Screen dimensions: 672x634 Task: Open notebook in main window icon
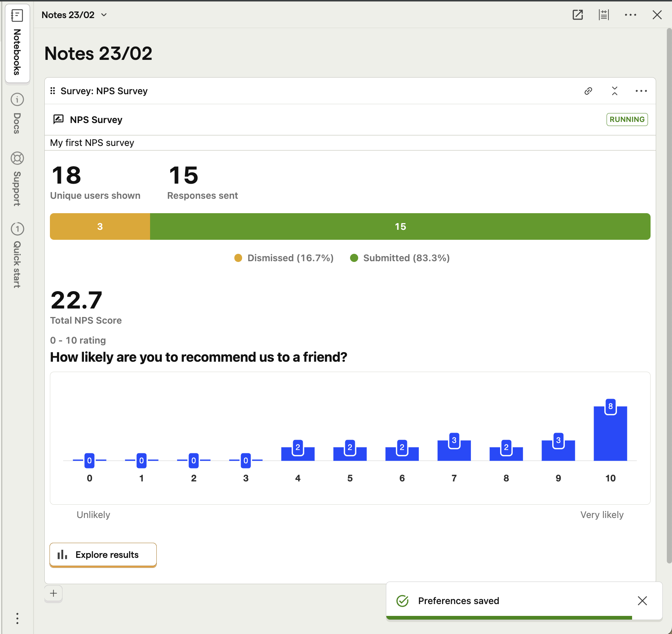(577, 15)
